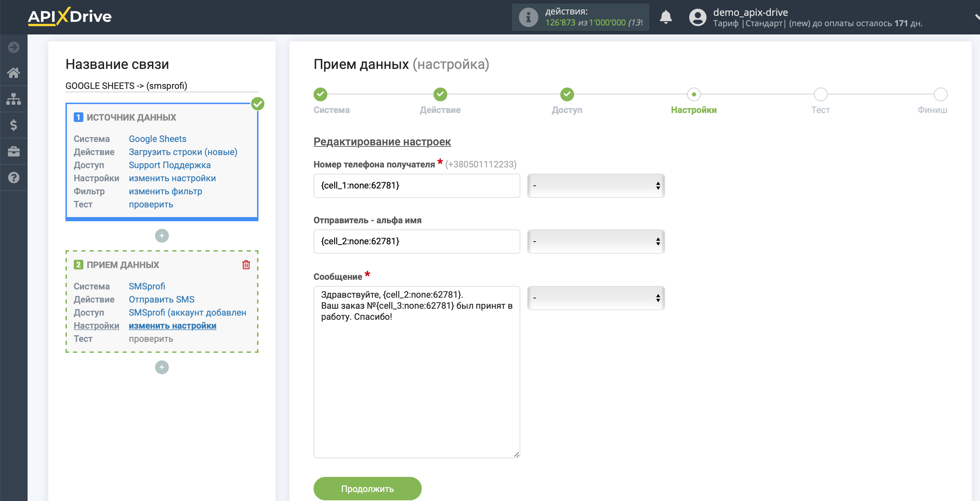Open dropdown next to sender alpha name
Viewport: 980px width, 501px height.
596,242
